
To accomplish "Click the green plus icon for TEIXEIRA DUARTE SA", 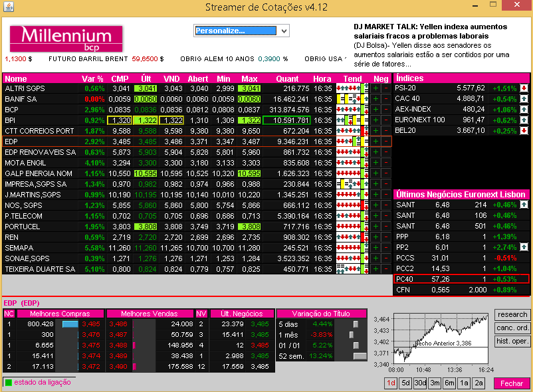I will tap(375, 268).
